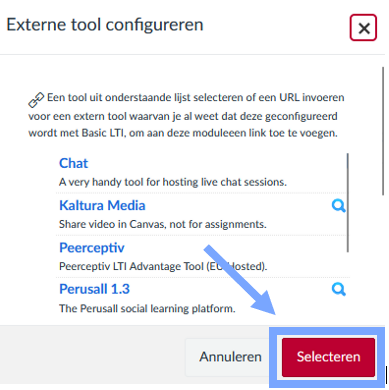The image size is (389, 390).
Task: Click the empty gray footer area left of Annuleren
Action: pos(92,357)
